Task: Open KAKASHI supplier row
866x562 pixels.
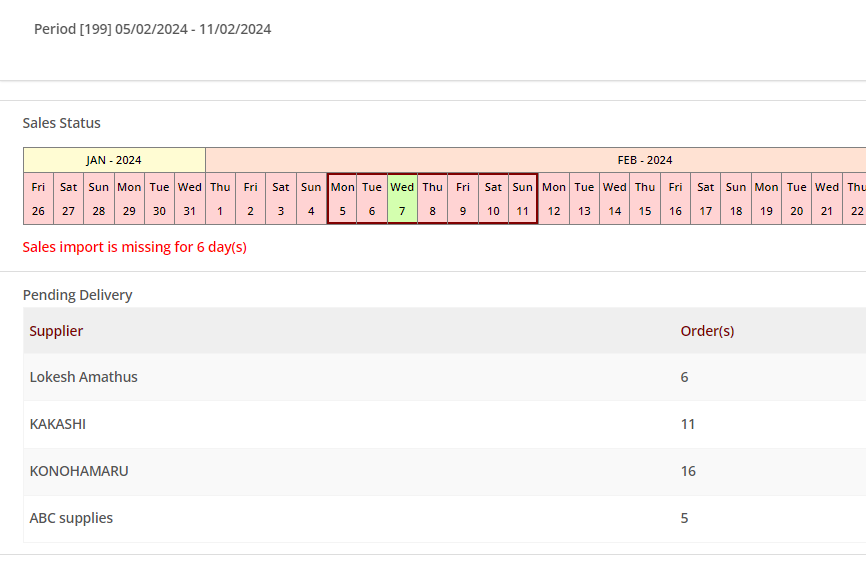Action: pyautogui.click(x=58, y=424)
